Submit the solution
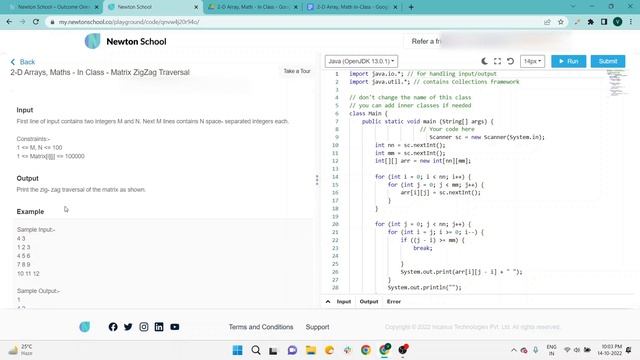This screenshot has height=360, width=640. [608, 61]
